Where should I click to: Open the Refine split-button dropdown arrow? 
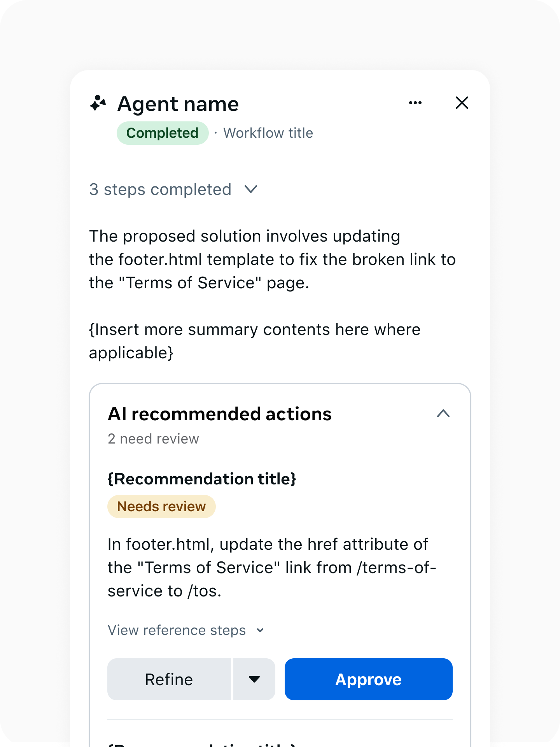point(254,679)
